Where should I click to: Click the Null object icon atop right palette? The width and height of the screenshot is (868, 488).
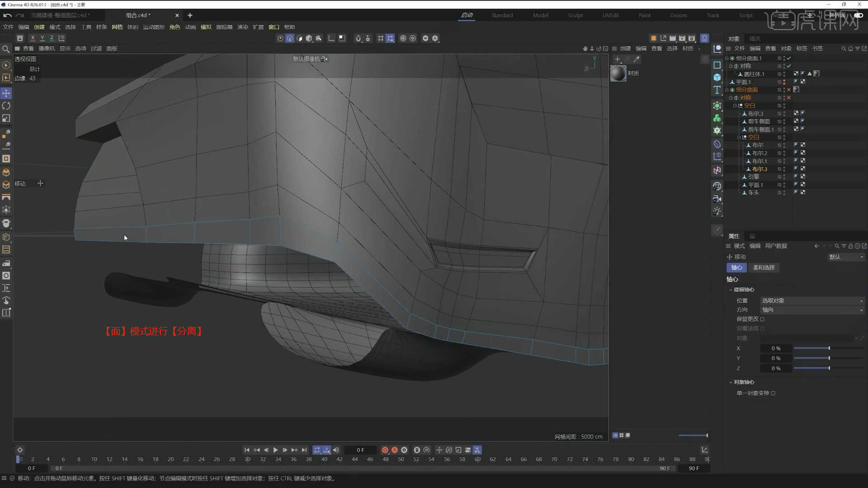coord(717,49)
